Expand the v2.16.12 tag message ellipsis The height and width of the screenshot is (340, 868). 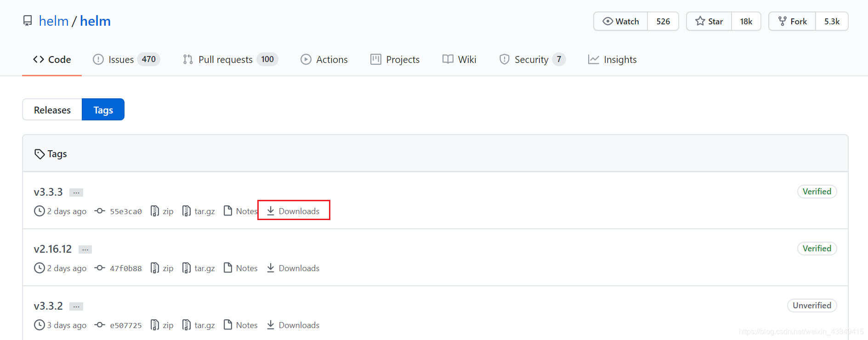[85, 249]
